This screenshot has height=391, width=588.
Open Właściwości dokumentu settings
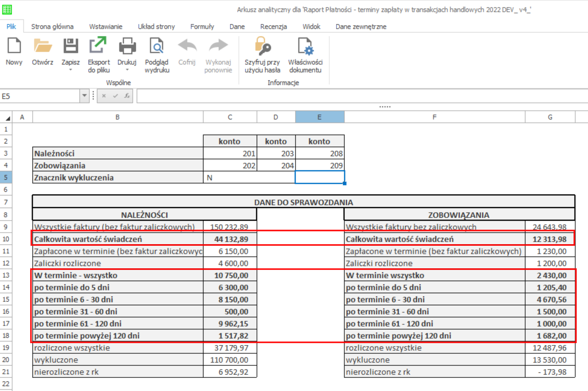pos(305,46)
